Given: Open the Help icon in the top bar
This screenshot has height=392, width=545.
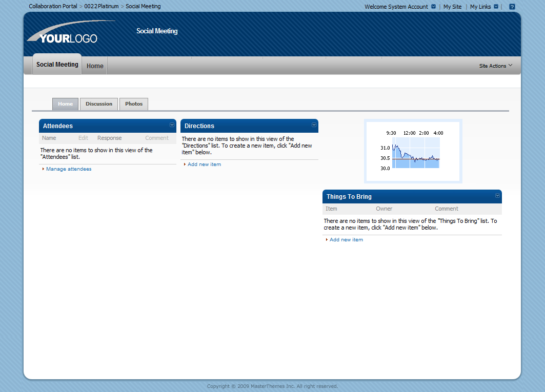Looking at the screenshot, I should coord(512,6).
